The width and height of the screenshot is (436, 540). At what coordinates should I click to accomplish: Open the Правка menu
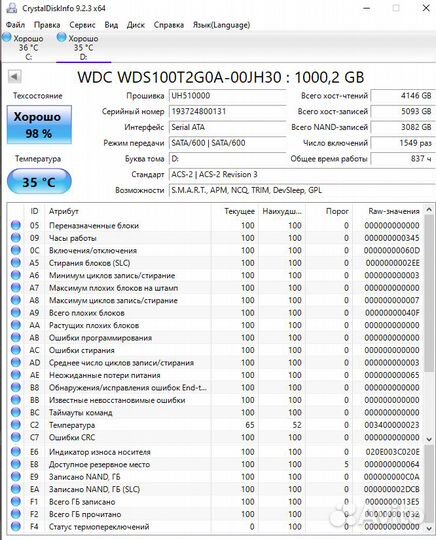(47, 25)
